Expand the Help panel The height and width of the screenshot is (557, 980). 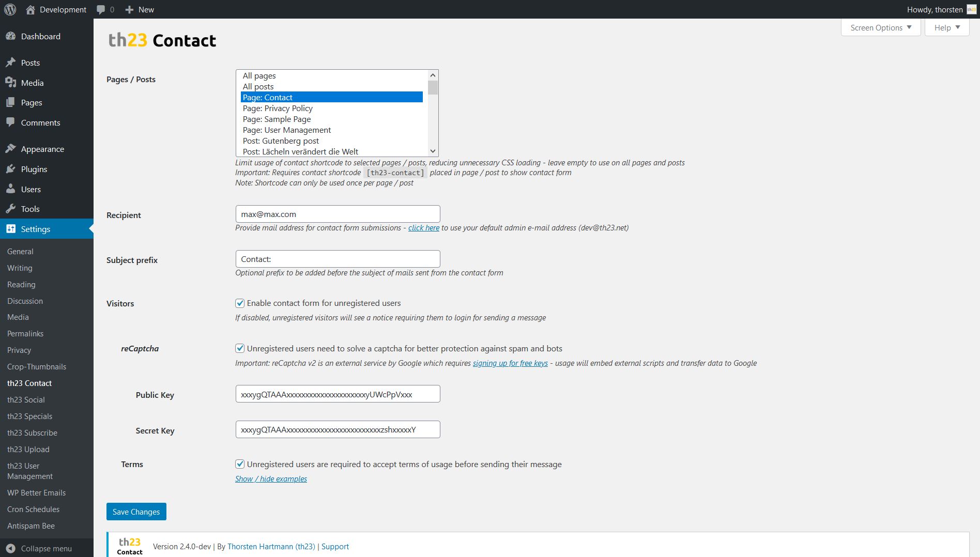pos(947,27)
